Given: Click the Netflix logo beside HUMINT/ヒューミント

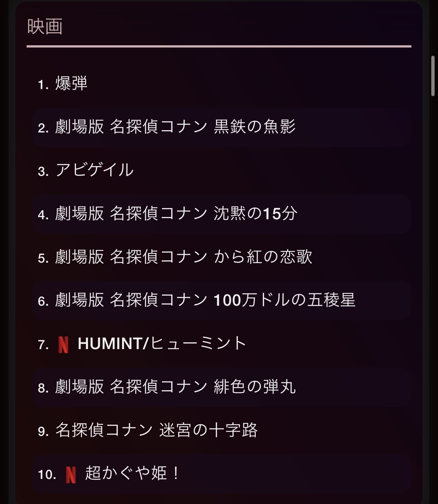Looking at the screenshot, I should pyautogui.click(x=63, y=345).
